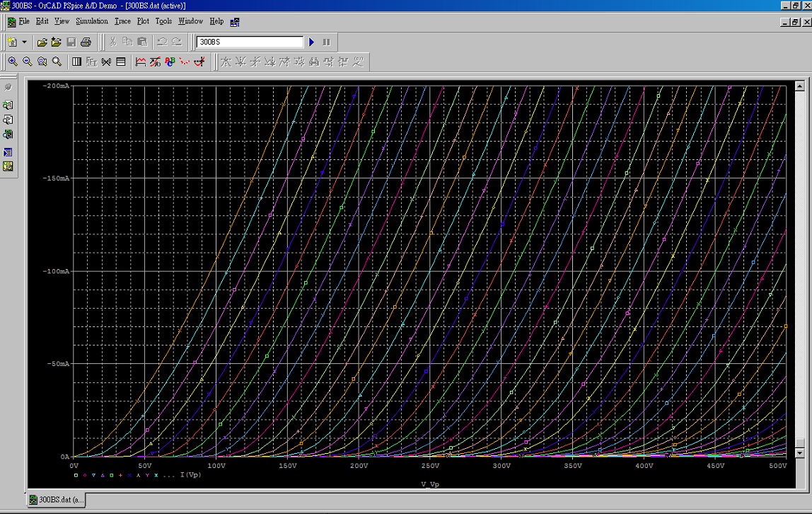Viewport: 812px width, 514px height.
Task: Click the Append file folder icon
Action: point(57,42)
